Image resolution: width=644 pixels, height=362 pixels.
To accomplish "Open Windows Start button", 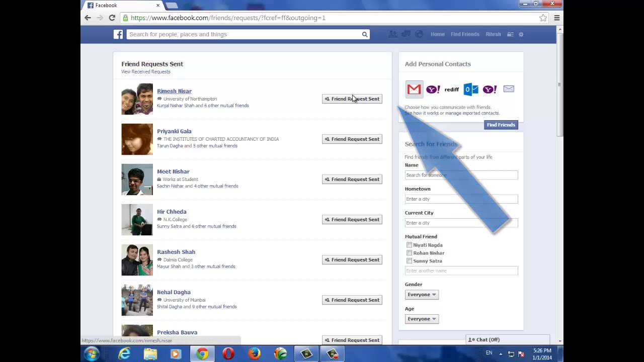I will click(92, 354).
